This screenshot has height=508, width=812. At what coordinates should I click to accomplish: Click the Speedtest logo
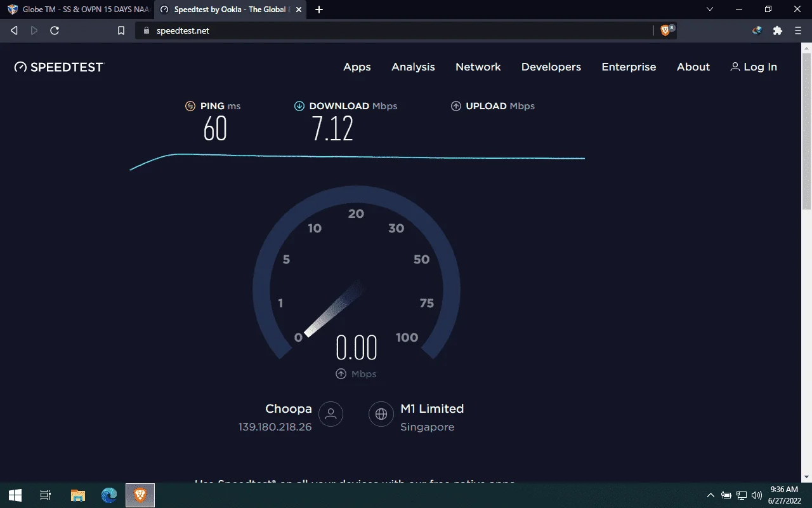[58, 67]
